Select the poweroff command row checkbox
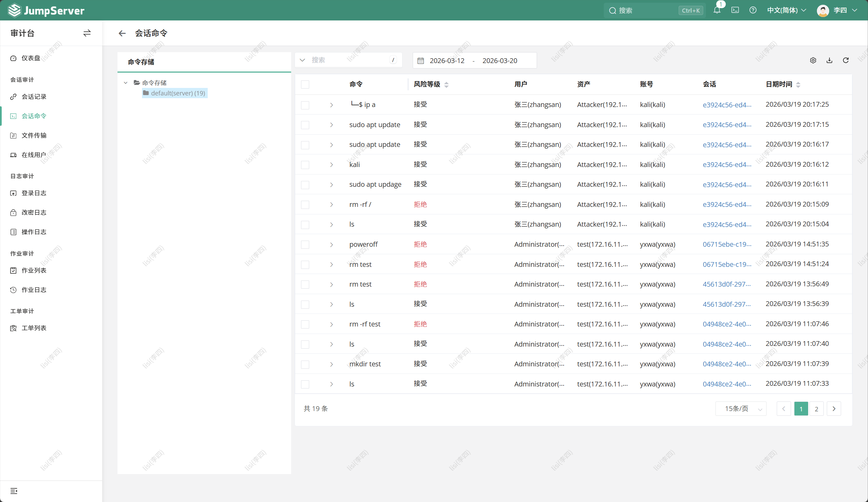The width and height of the screenshot is (868, 502). (305, 245)
